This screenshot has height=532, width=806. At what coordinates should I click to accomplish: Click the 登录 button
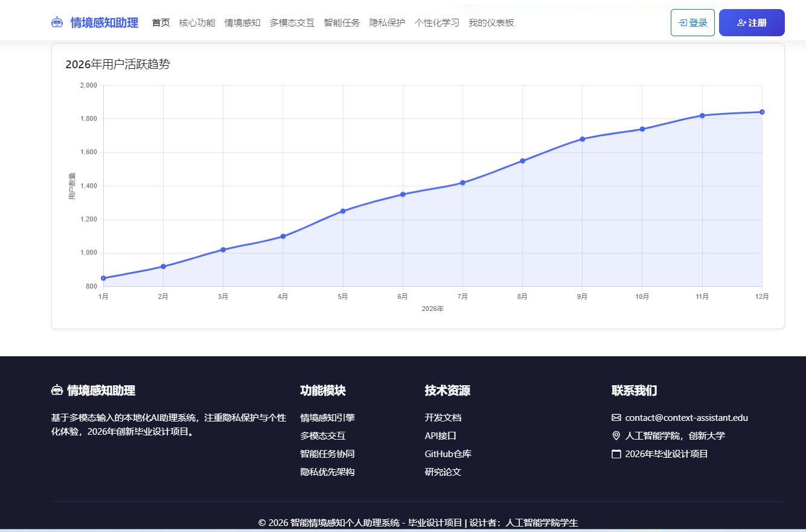pos(692,23)
